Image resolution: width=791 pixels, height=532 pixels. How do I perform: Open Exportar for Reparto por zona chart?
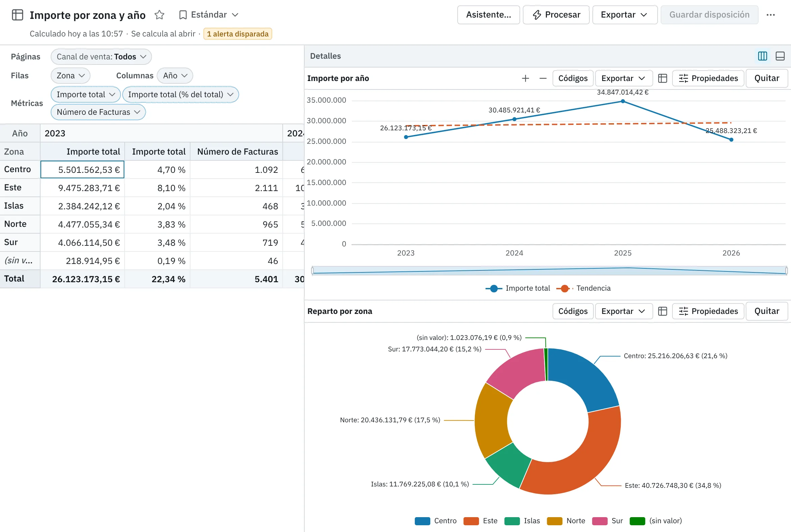[623, 311]
